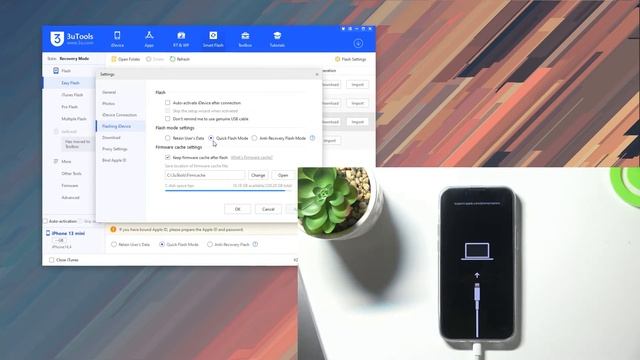Viewport: 640px width, 360px height.
Task: Open the iDevice section in top navigation
Action: 117,39
